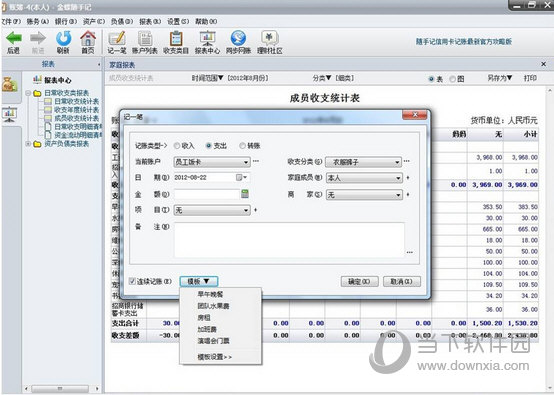Select 收支年度统计表 in the report tree
Viewport: 554px width, 395px height.
(76, 110)
